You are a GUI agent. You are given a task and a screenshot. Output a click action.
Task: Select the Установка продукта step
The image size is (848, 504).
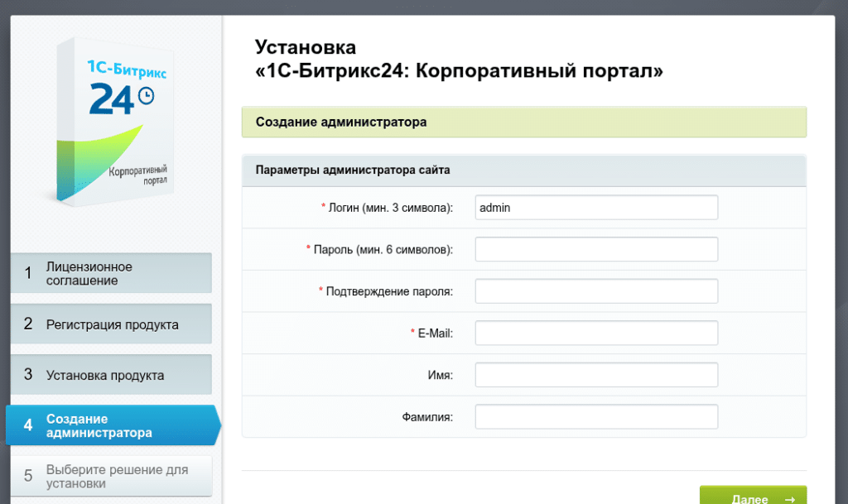click(x=108, y=374)
